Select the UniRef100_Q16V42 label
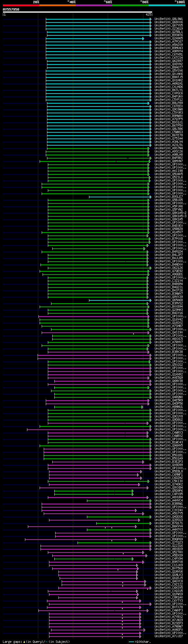Image resolution: width=188 pixels, height=644 pixels. (169, 320)
